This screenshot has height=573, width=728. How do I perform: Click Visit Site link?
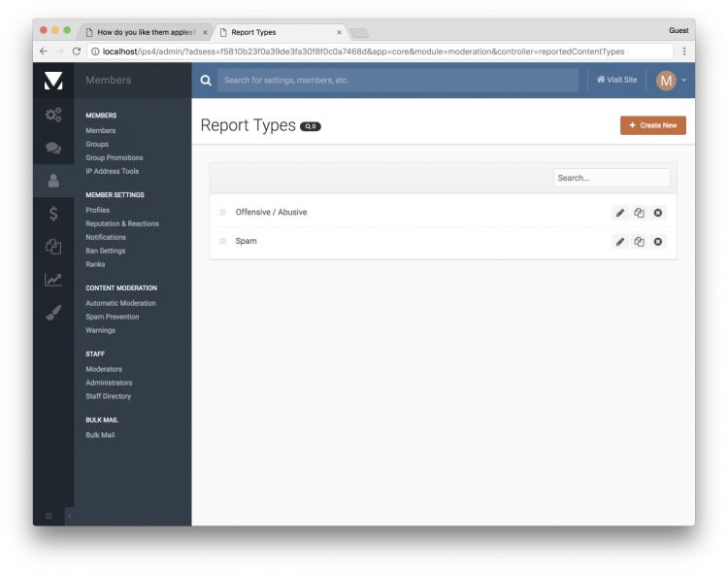616,80
